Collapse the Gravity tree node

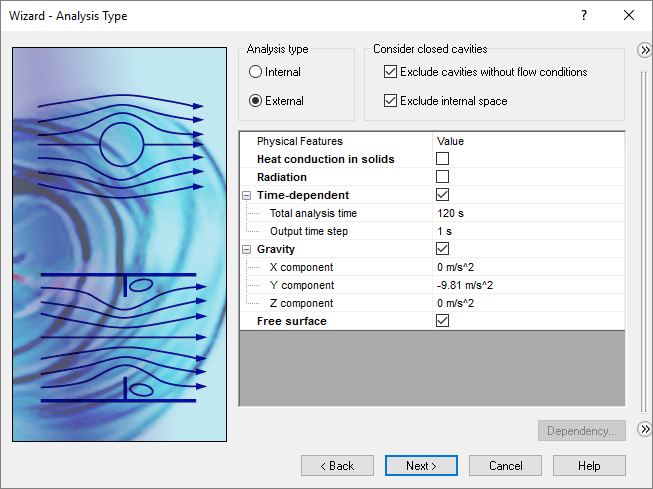(246, 249)
